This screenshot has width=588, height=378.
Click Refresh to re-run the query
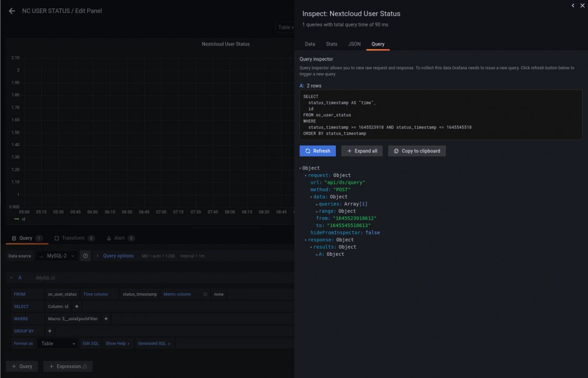click(317, 150)
